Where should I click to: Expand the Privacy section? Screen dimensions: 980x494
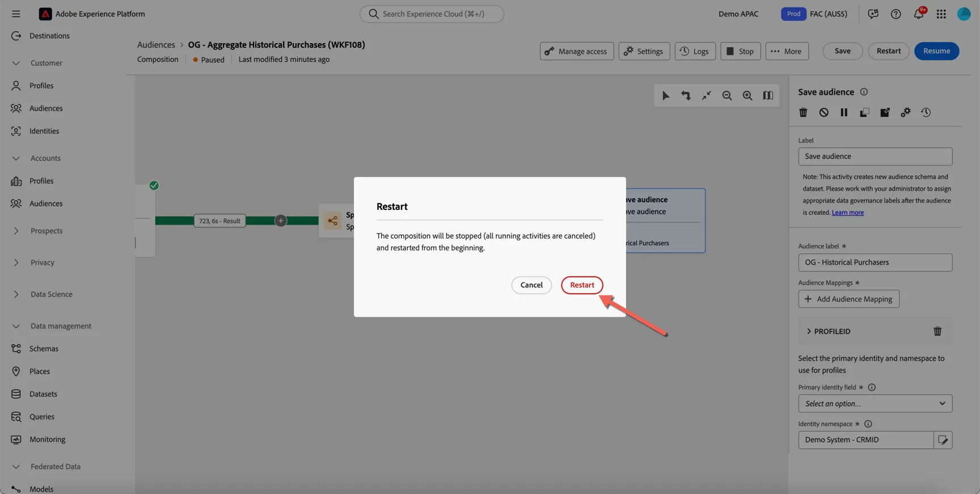click(16, 263)
